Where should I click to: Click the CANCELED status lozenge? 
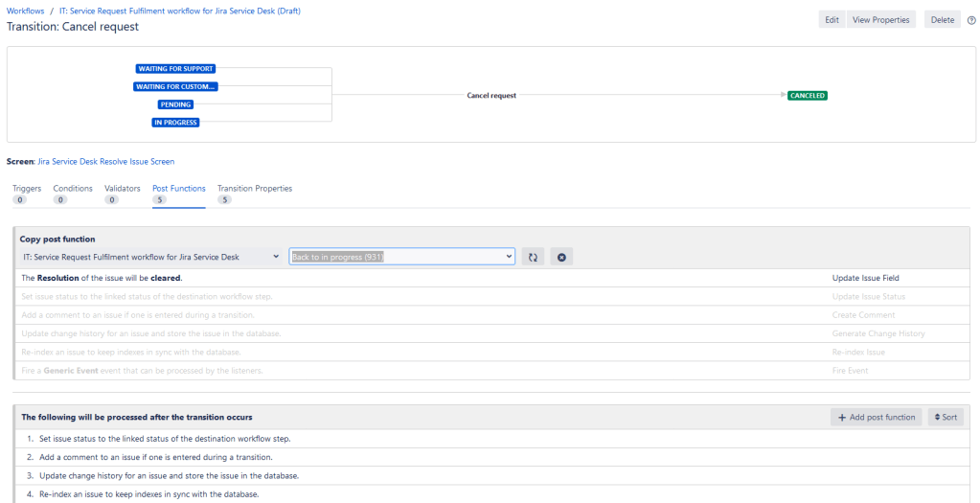click(x=807, y=96)
